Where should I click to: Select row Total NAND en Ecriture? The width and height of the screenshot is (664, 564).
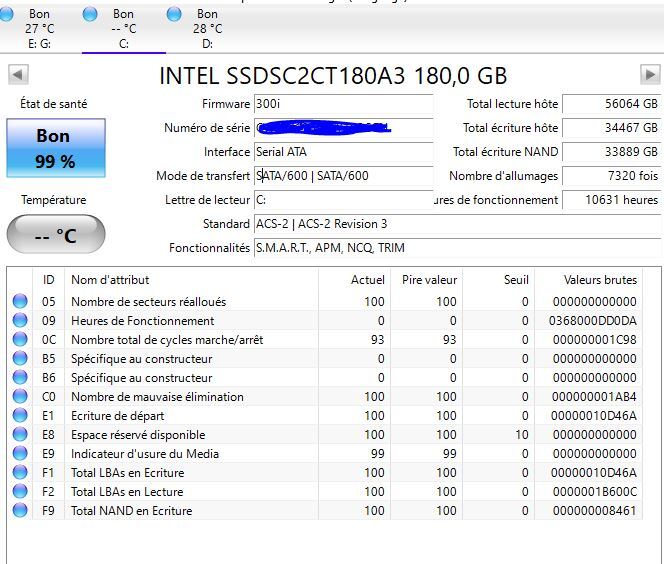pos(325,511)
